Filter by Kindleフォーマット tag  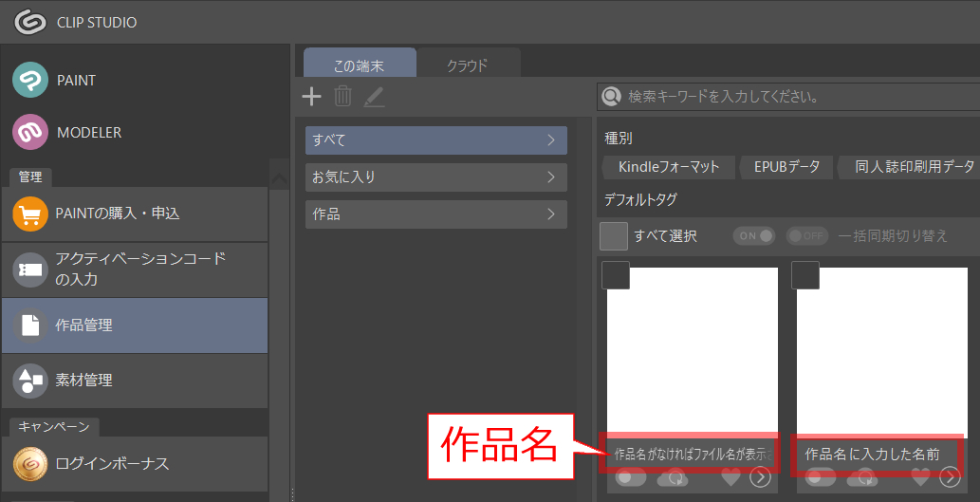[x=668, y=167]
